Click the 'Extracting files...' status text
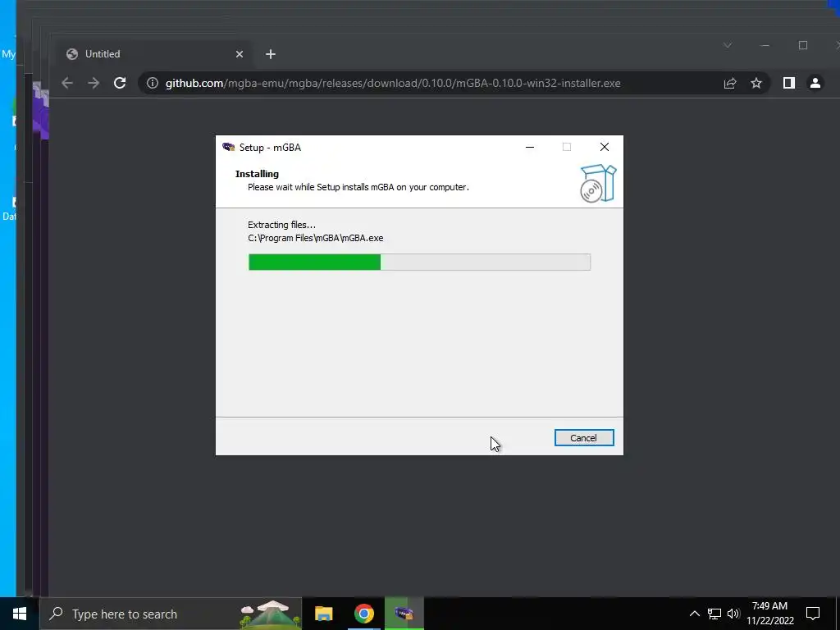 (x=282, y=225)
